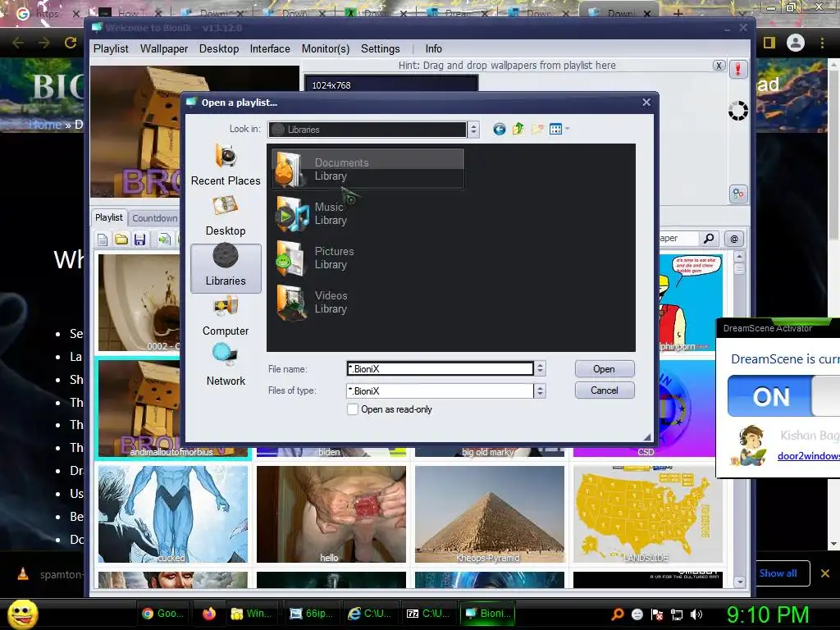Expand the Files of type dropdown
The image size is (840, 630).
coord(540,391)
